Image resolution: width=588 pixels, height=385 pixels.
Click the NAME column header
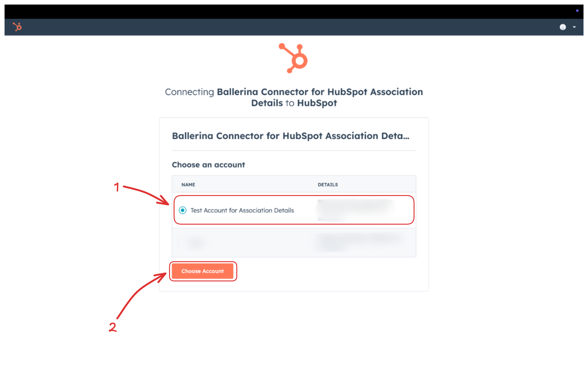tap(188, 185)
